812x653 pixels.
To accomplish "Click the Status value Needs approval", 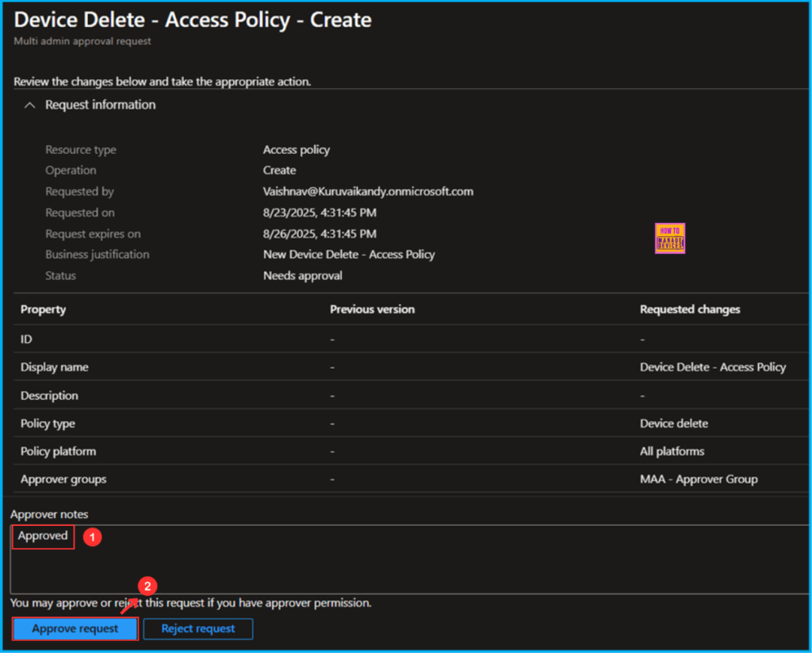I will [302, 275].
